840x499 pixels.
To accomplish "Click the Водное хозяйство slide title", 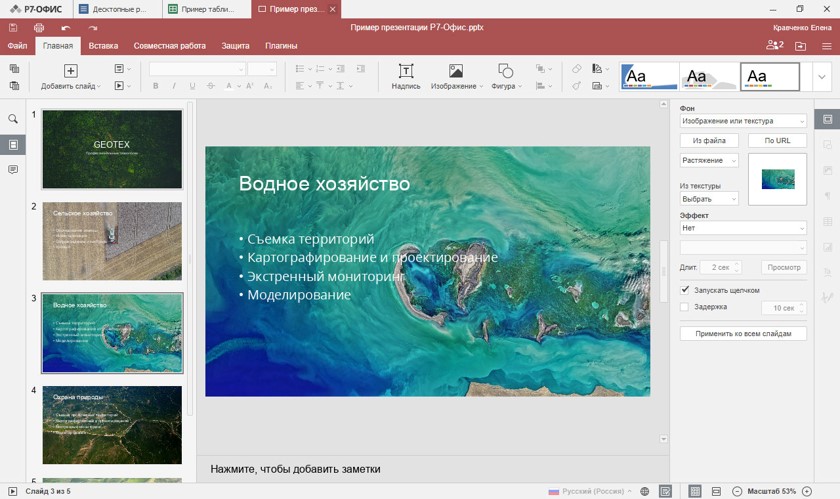I will coord(324,184).
